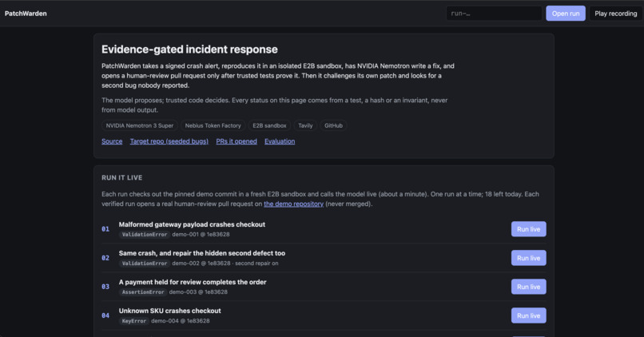The height and width of the screenshot is (337, 644).
Task: Click the Open run button
Action: point(566,14)
